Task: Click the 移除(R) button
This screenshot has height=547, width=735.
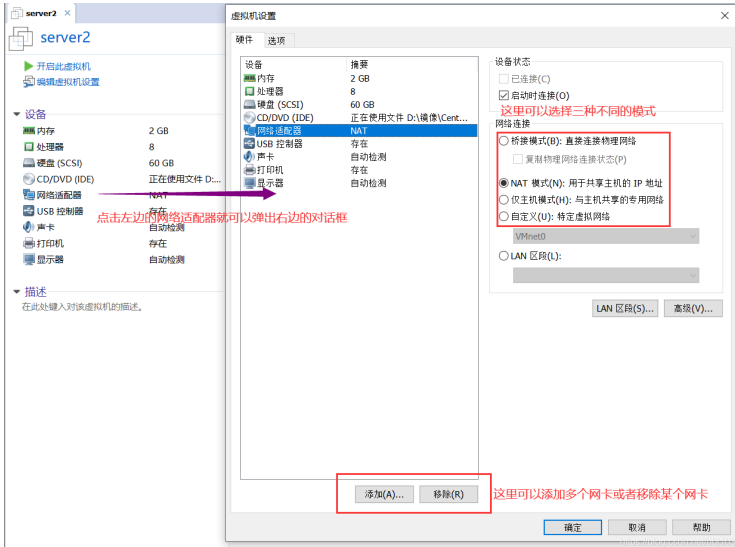Action: (448, 494)
